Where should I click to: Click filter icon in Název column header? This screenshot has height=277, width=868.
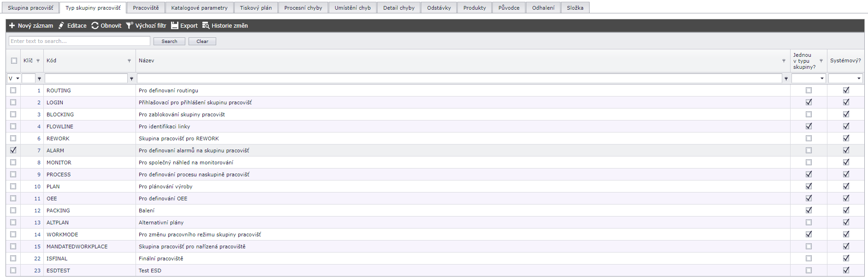click(784, 61)
